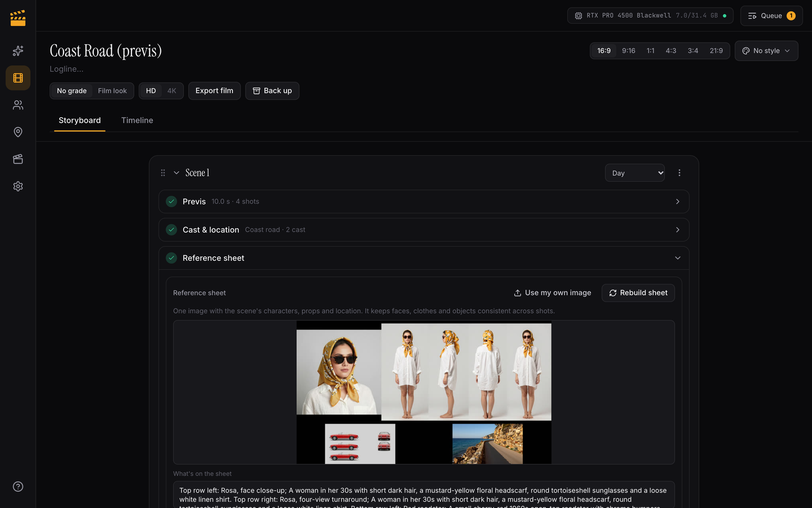Click the Rebuild sheet button

pos(638,293)
